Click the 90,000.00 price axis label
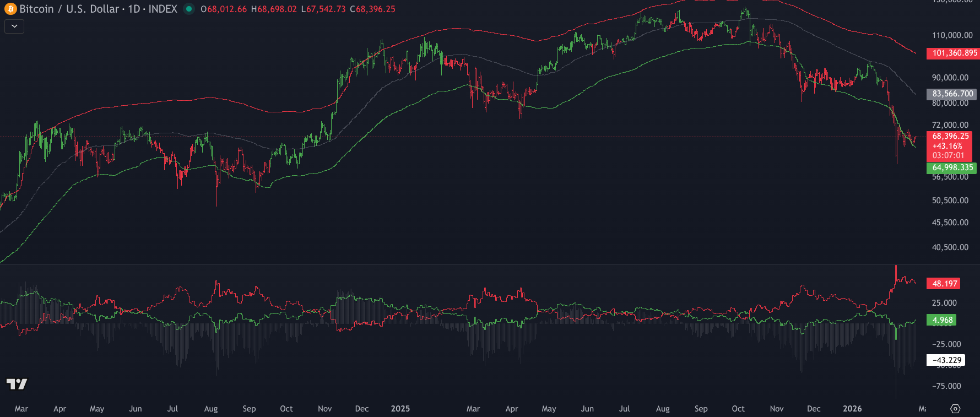The height and width of the screenshot is (417, 980). pos(950,78)
